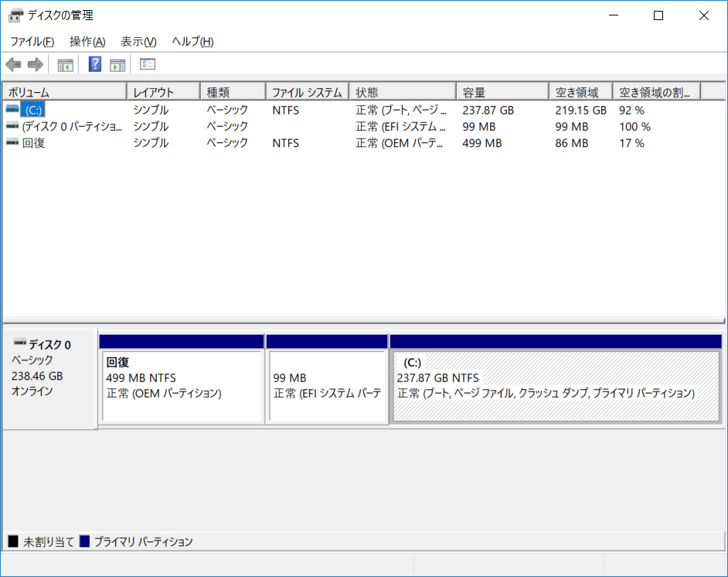Navigate back using the back arrow icon
Viewport: 728px width, 577px height.
coord(13,64)
